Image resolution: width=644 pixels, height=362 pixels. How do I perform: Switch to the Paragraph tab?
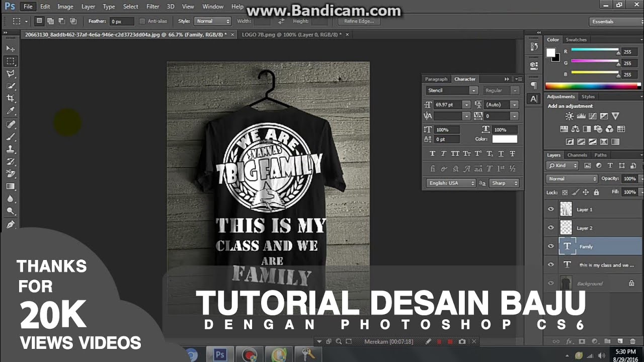(436, 79)
